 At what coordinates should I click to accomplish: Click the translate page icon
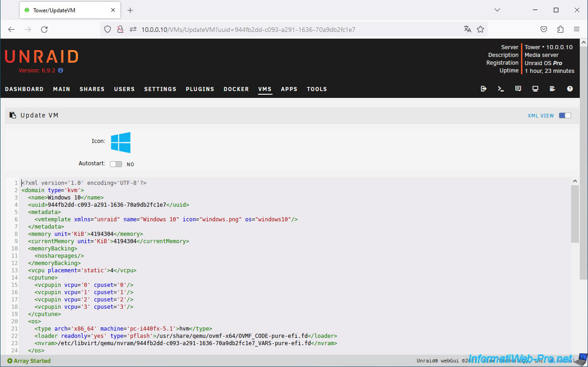[x=467, y=29]
